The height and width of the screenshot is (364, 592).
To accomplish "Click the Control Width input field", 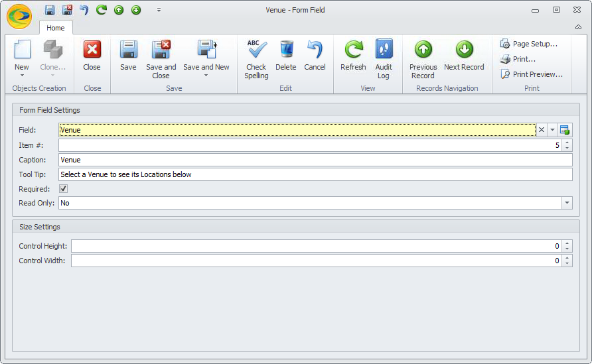I will 317,261.
